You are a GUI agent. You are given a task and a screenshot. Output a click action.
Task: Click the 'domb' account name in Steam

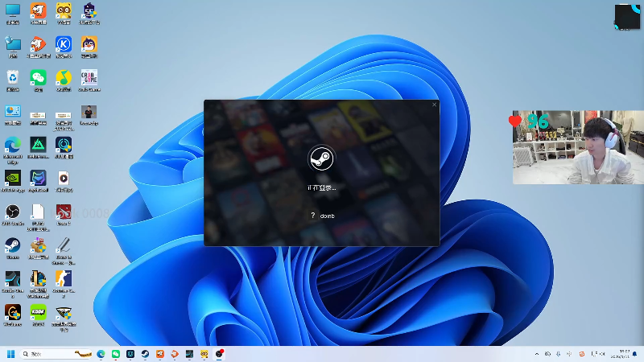click(x=328, y=216)
